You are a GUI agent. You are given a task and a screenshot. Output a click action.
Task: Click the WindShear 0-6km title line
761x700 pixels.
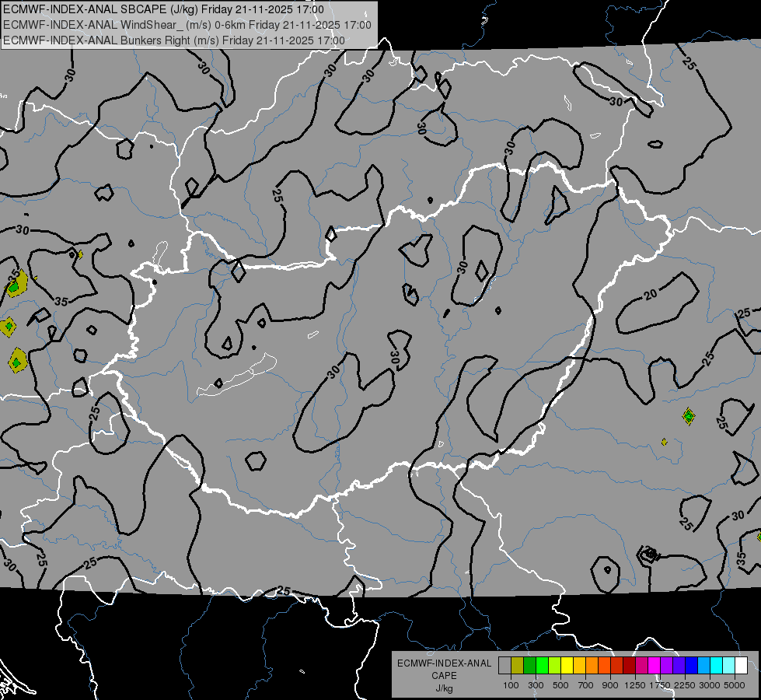(187, 25)
